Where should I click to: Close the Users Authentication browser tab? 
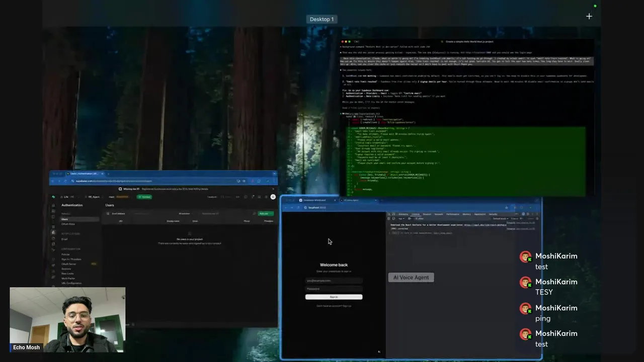[x=102, y=173]
